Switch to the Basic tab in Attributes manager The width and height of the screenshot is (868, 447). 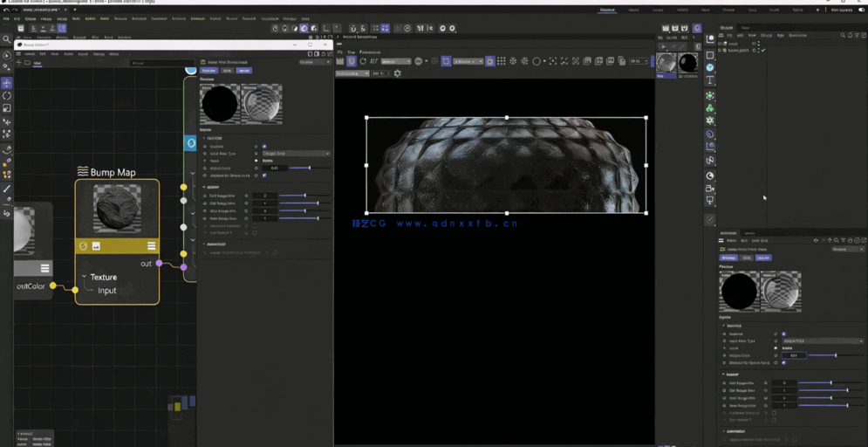[746, 258]
